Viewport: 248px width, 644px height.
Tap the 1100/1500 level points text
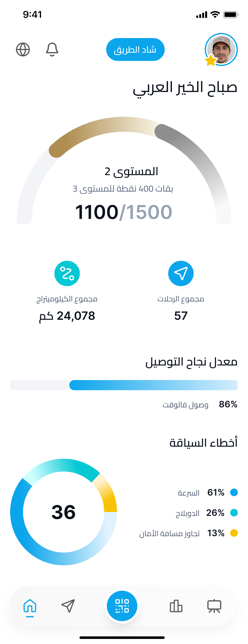(124, 212)
